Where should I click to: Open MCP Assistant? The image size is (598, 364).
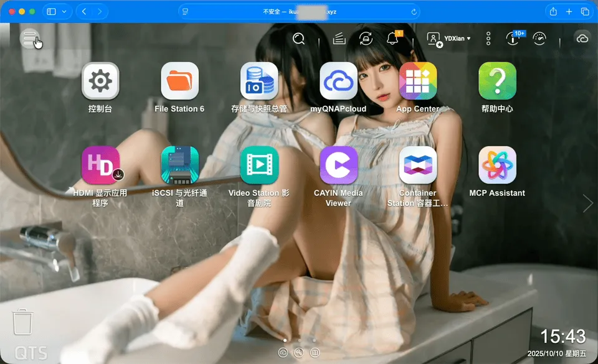497,166
